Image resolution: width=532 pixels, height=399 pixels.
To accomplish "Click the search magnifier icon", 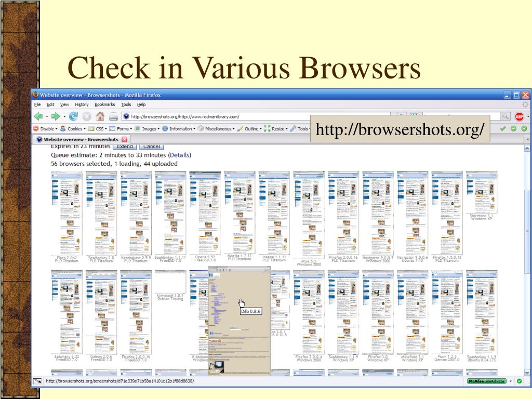I will tap(506, 116).
